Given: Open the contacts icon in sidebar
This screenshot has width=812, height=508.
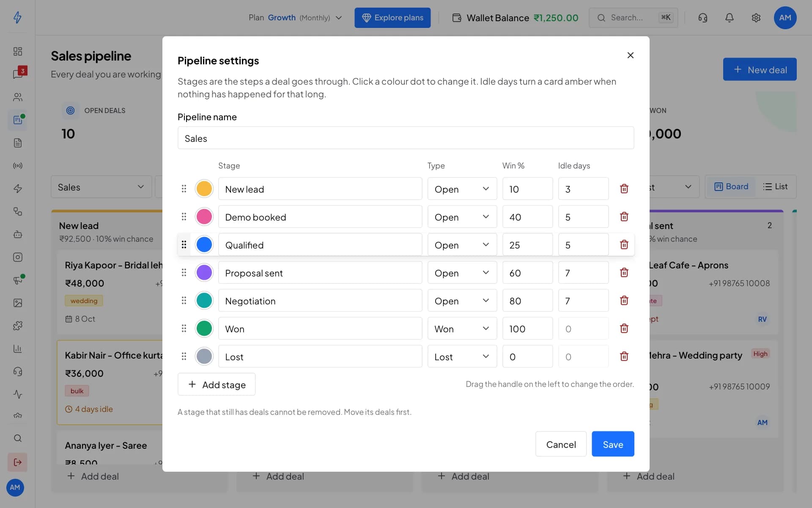Looking at the screenshot, I should tap(18, 97).
